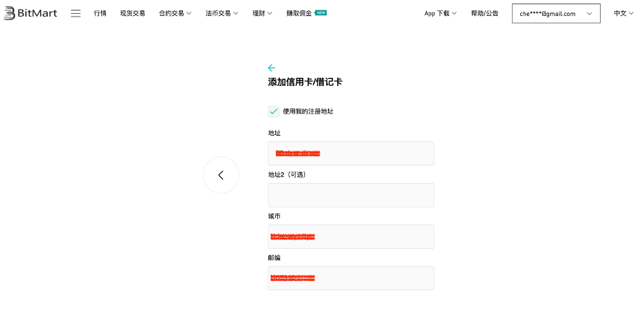
Task: Expand the 法币交易 dropdown
Action: 222,13
